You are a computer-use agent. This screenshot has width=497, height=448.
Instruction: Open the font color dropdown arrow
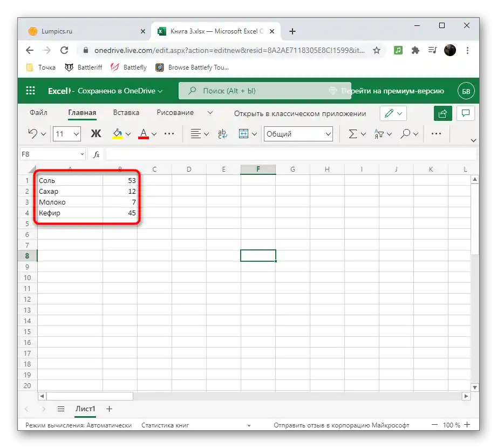(154, 134)
